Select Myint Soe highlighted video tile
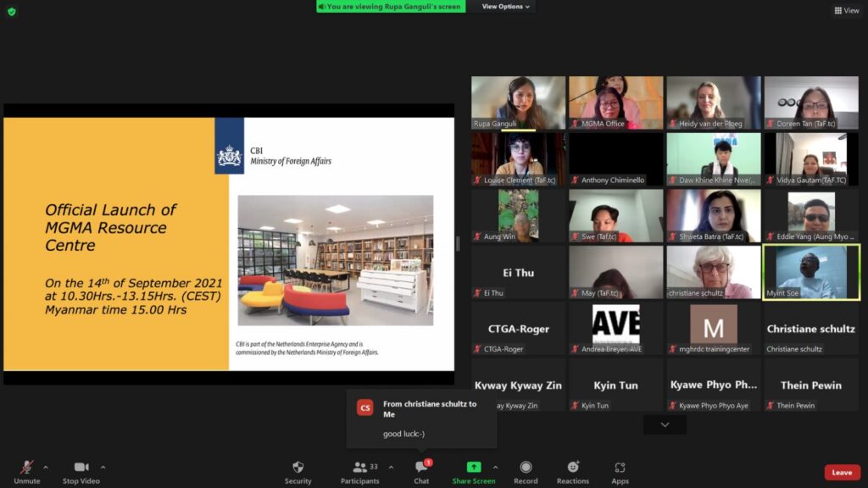Screen dimensions: 868x488 [811, 272]
